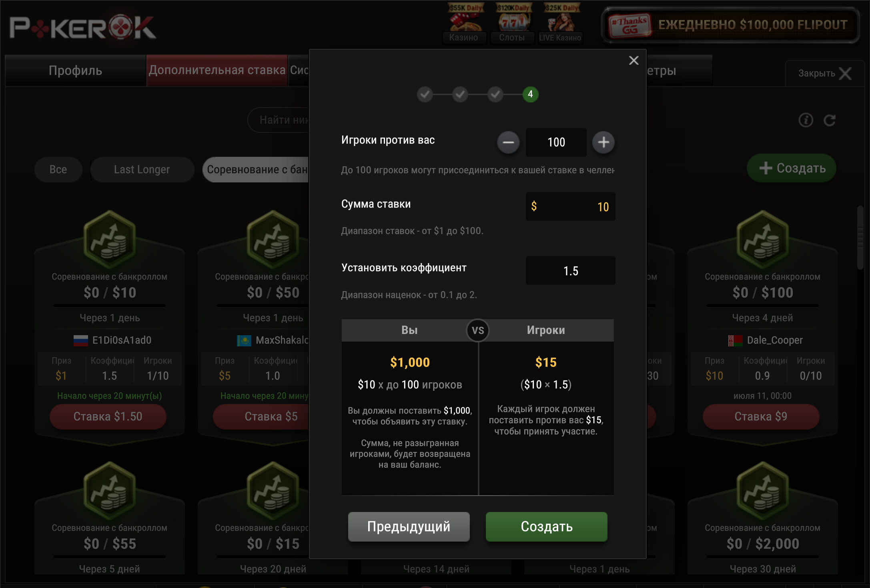Screen dimensions: 870x588
Task: Open the info icon near refresh
Action: [806, 120]
